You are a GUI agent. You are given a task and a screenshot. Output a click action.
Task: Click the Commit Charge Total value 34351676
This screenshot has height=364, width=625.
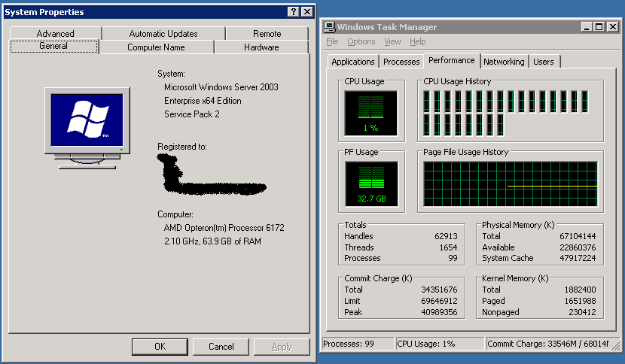[439, 290]
